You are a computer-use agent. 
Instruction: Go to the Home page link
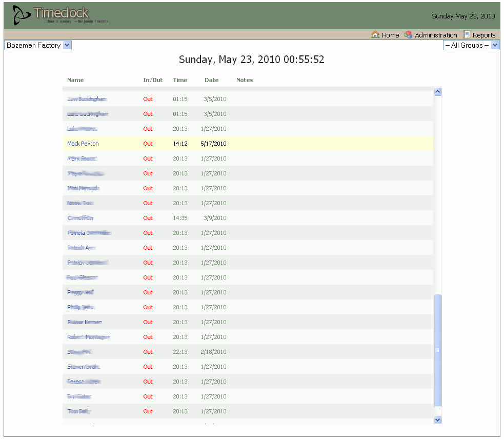point(390,35)
